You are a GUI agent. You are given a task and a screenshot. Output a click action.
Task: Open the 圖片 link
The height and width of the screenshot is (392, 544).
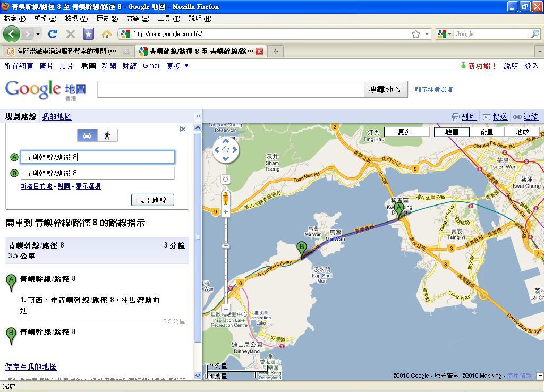47,66
